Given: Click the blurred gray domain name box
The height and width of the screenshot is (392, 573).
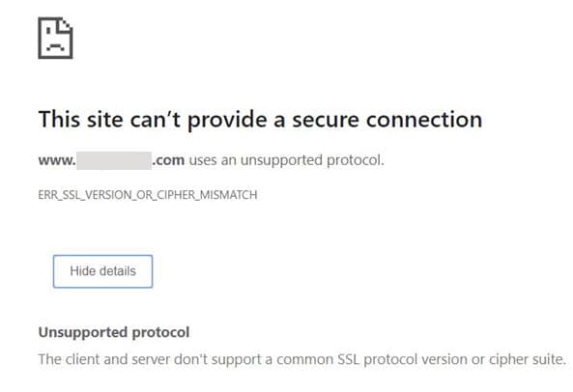Looking at the screenshot, I should coord(114,160).
